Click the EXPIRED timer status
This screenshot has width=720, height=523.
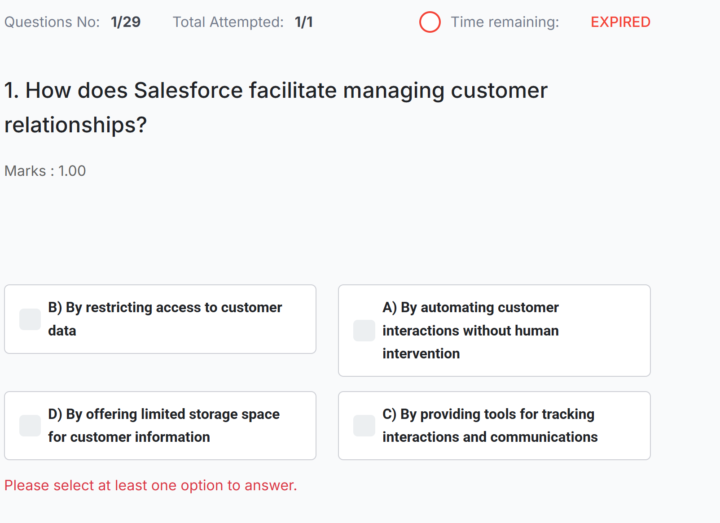[620, 22]
